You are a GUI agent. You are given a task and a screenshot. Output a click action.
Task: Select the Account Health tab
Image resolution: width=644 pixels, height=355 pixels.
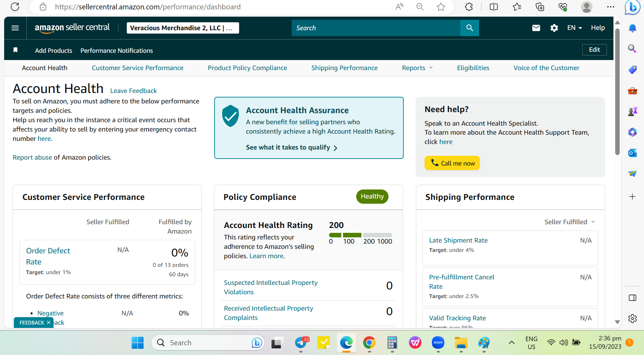(x=44, y=68)
